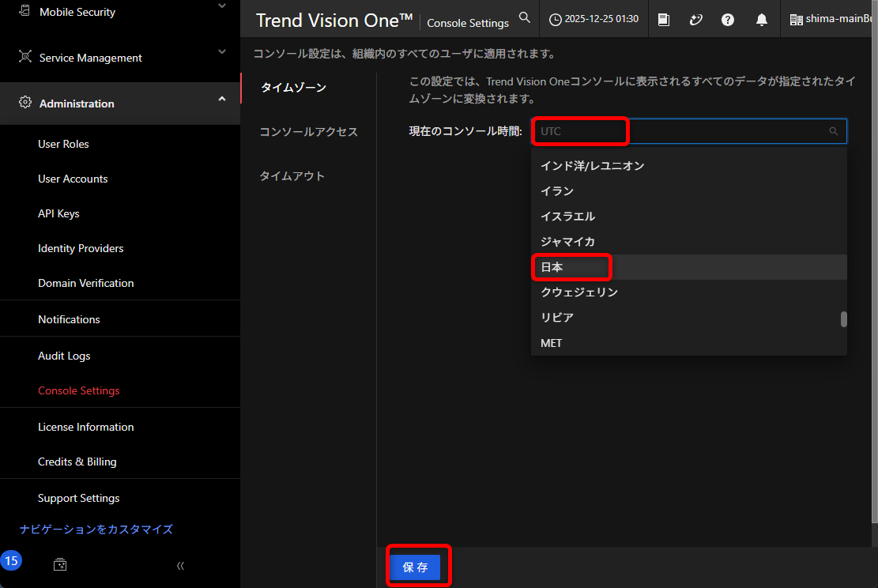Open User Accounts menu item

73,179
